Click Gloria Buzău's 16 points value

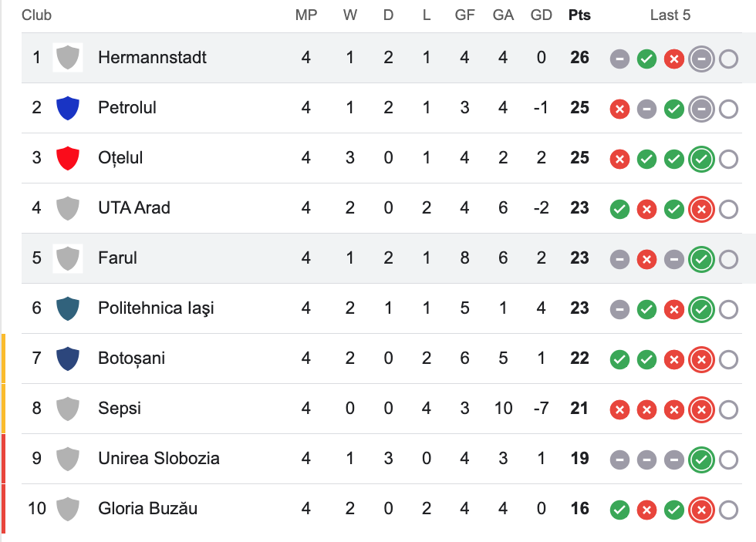pos(579,508)
